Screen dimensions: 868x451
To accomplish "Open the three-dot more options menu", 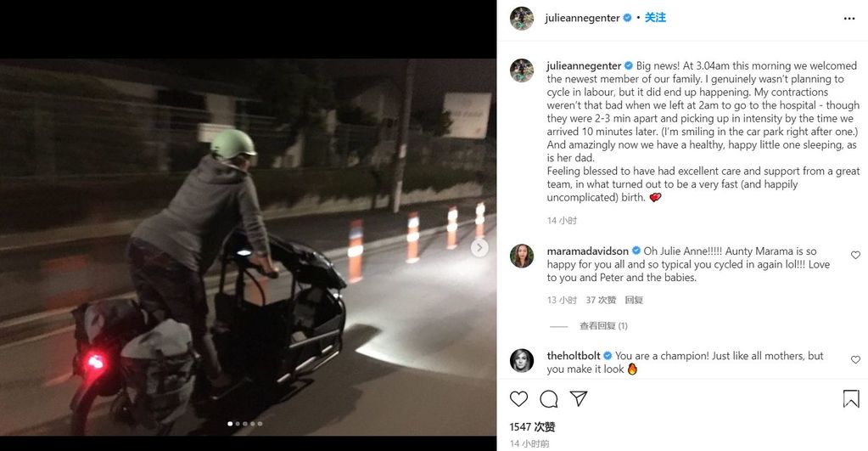I will click(x=849, y=19).
